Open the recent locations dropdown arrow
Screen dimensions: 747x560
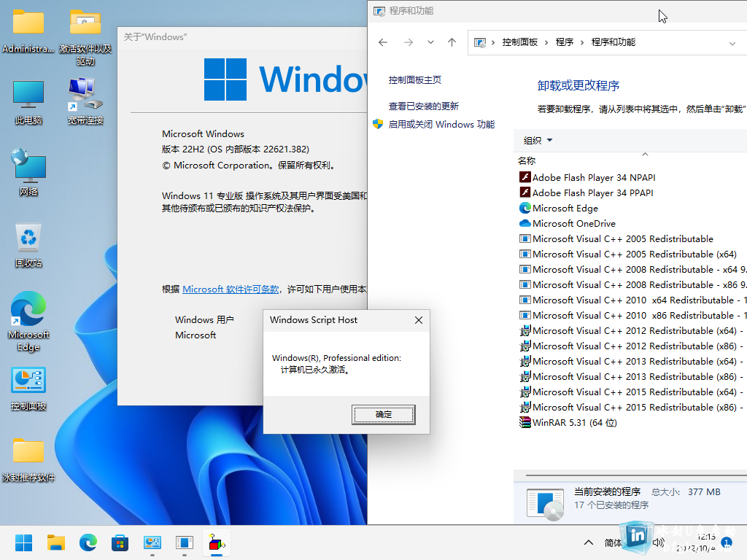coord(430,42)
